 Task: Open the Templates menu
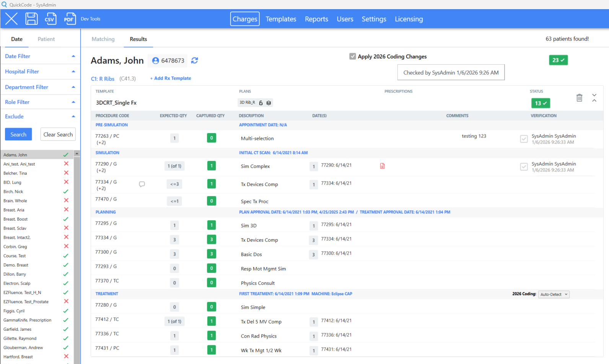coord(281,19)
